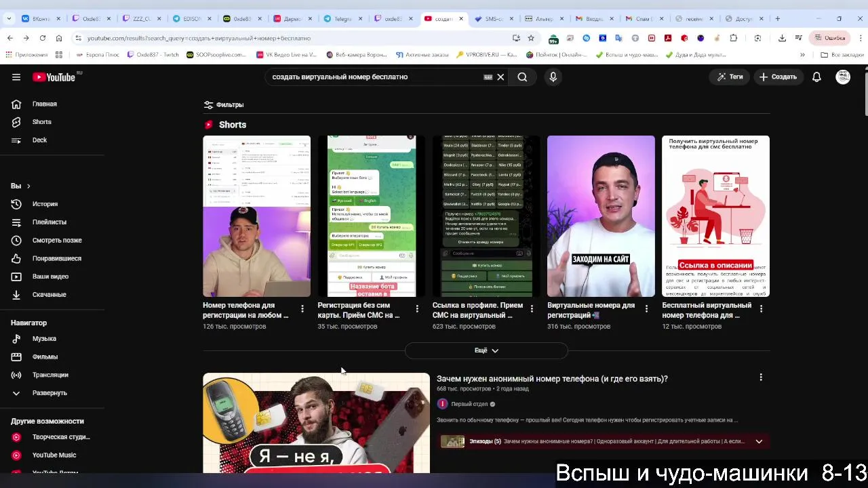868x488 pixels.
Task: Open Плейлисты in the sidebar
Action: point(52,222)
